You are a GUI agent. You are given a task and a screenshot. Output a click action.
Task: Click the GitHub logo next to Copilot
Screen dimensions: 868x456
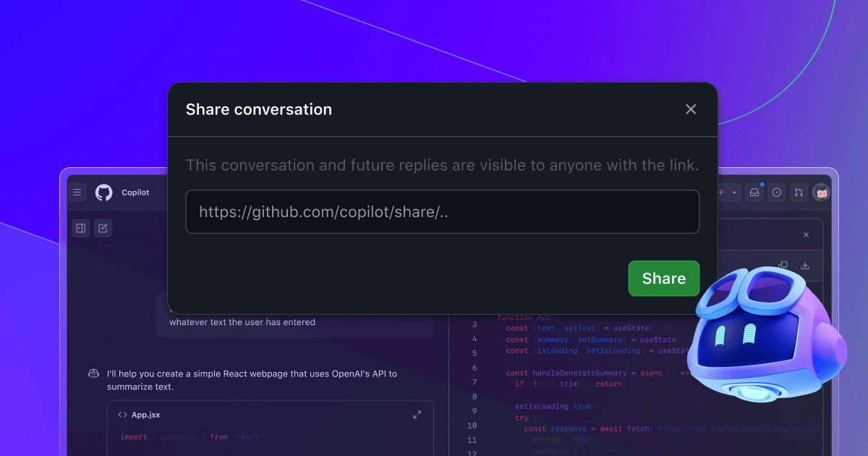point(103,192)
